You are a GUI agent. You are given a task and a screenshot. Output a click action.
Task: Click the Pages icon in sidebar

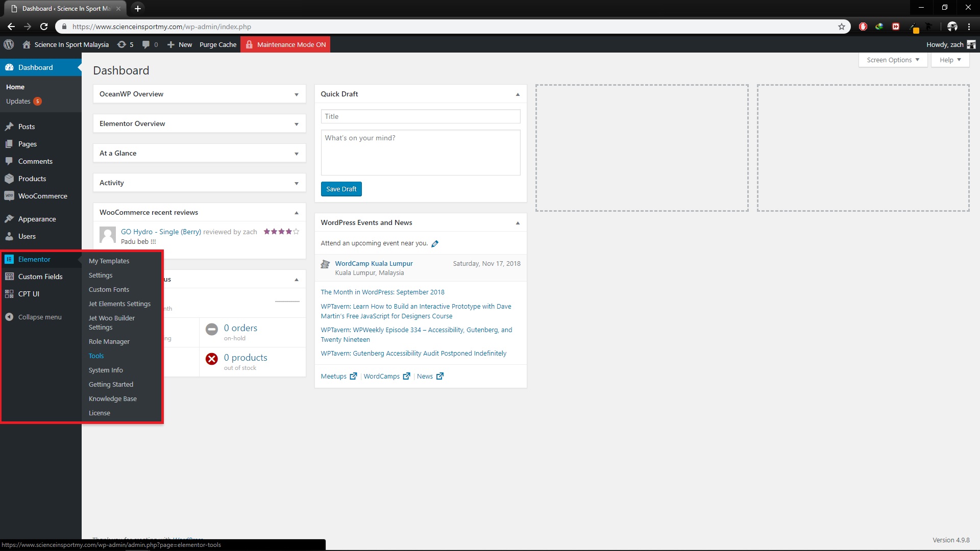(9, 144)
